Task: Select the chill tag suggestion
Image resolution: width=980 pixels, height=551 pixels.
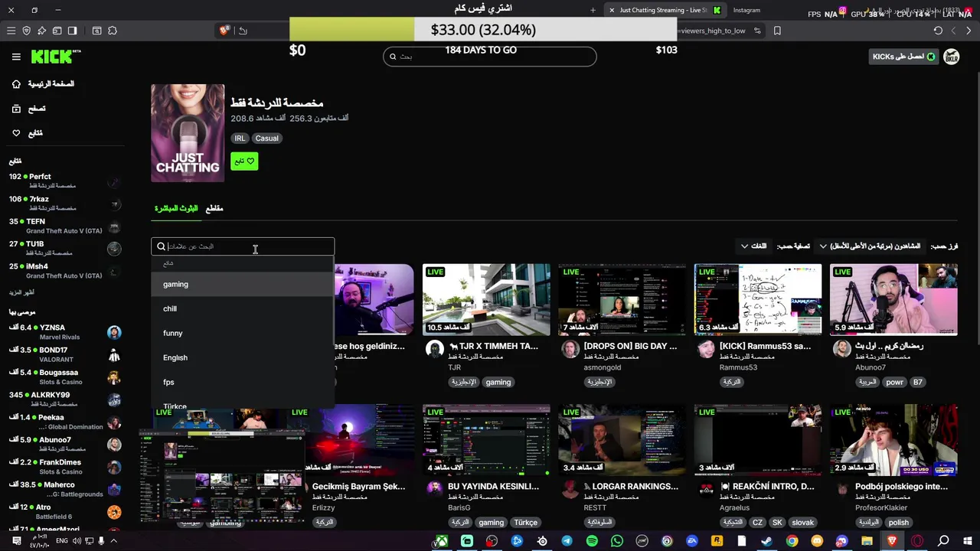Action: (243, 308)
